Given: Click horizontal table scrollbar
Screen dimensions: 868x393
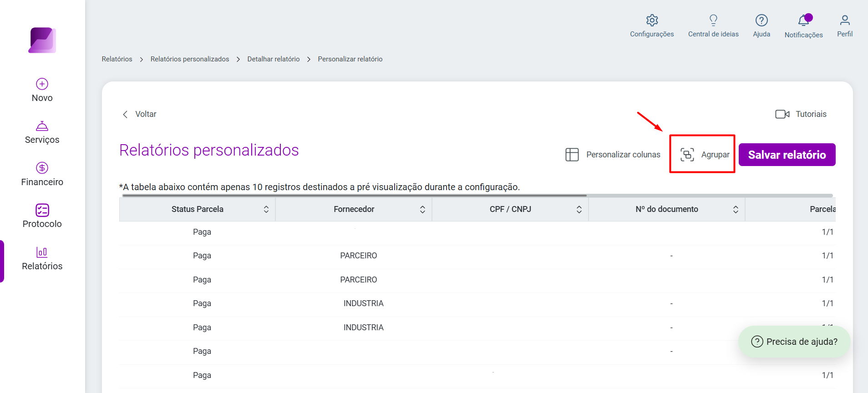Looking at the screenshot, I should (x=355, y=196).
